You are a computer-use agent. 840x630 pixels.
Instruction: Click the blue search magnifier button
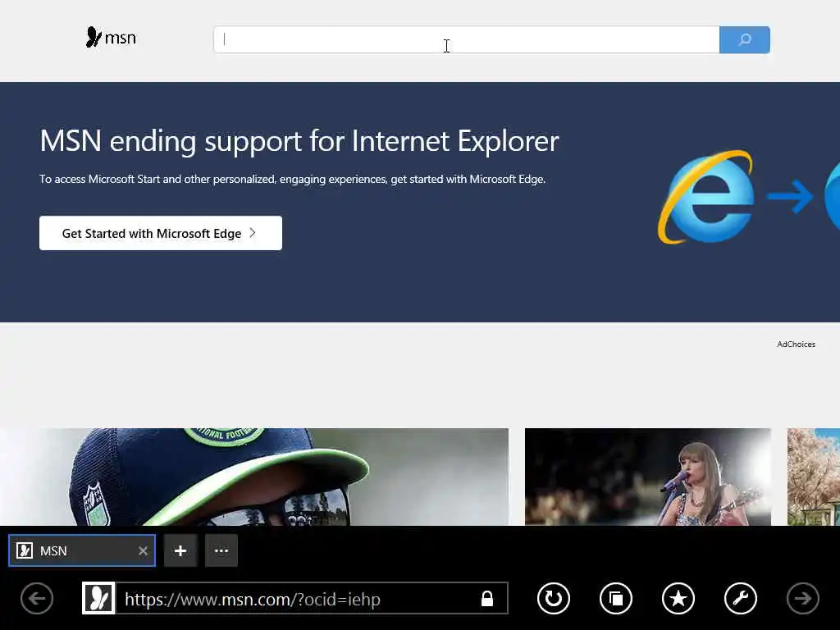(745, 39)
